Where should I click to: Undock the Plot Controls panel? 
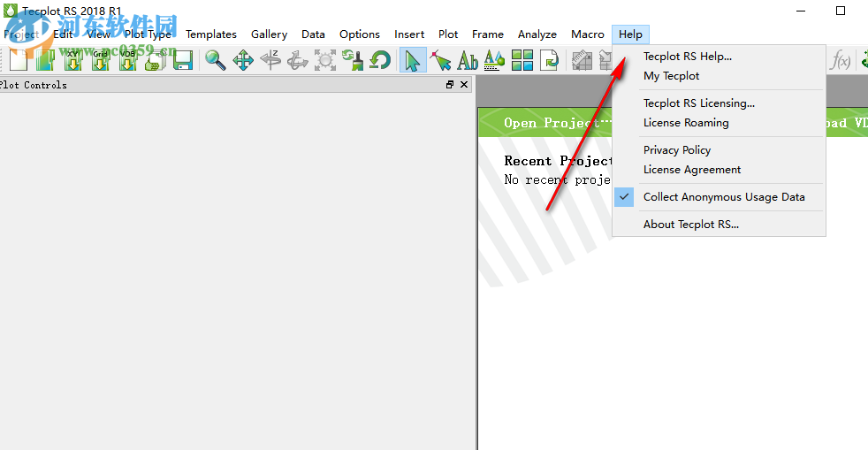click(450, 84)
